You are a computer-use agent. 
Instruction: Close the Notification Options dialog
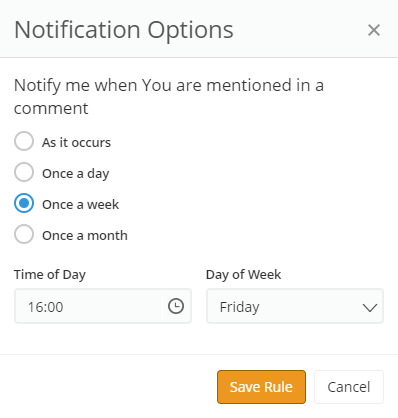tap(374, 30)
